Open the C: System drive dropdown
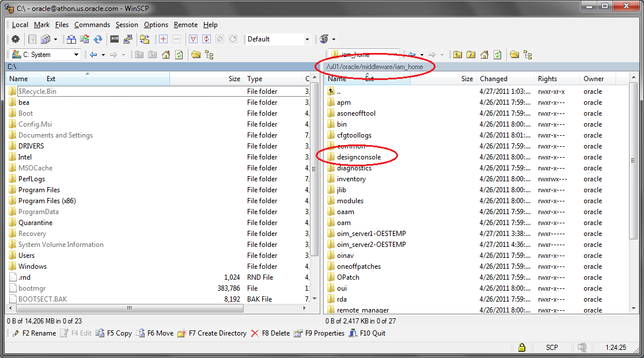Screen dimensions: 644x358 (76, 54)
